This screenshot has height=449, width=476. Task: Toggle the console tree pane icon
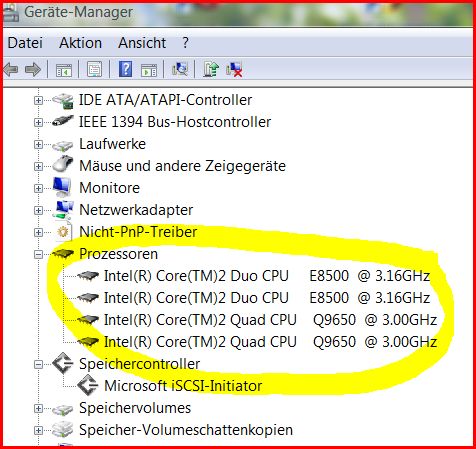64,70
